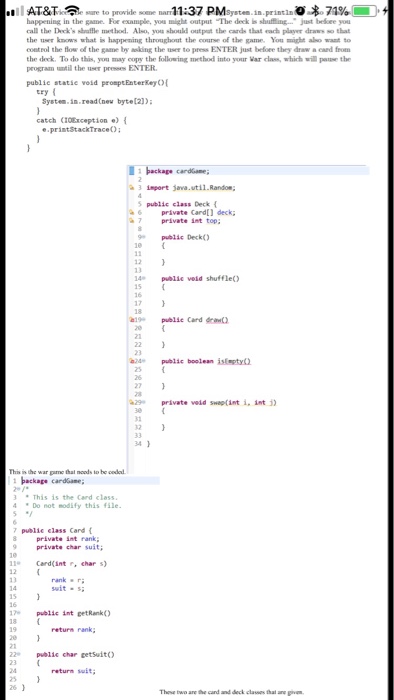The height and width of the screenshot is (700, 394).
Task: Click warning marker beside private int top line
Action: [x=131, y=221]
